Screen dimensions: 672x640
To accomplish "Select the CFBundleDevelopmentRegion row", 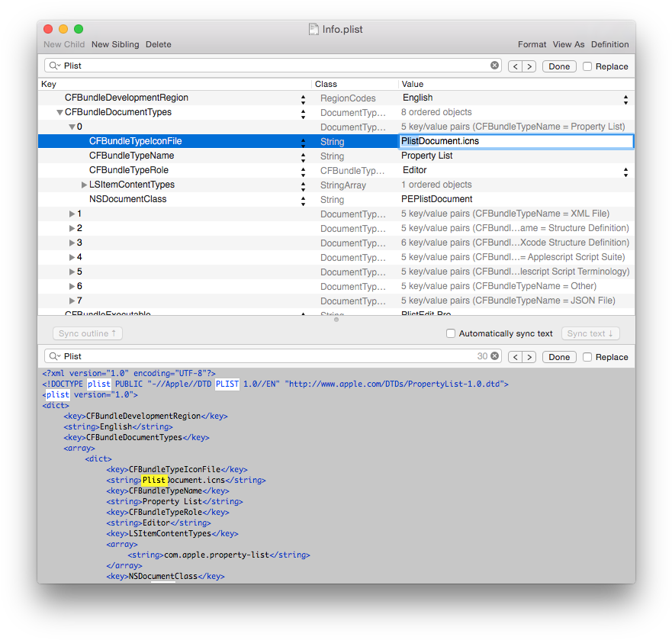I will coord(336,98).
